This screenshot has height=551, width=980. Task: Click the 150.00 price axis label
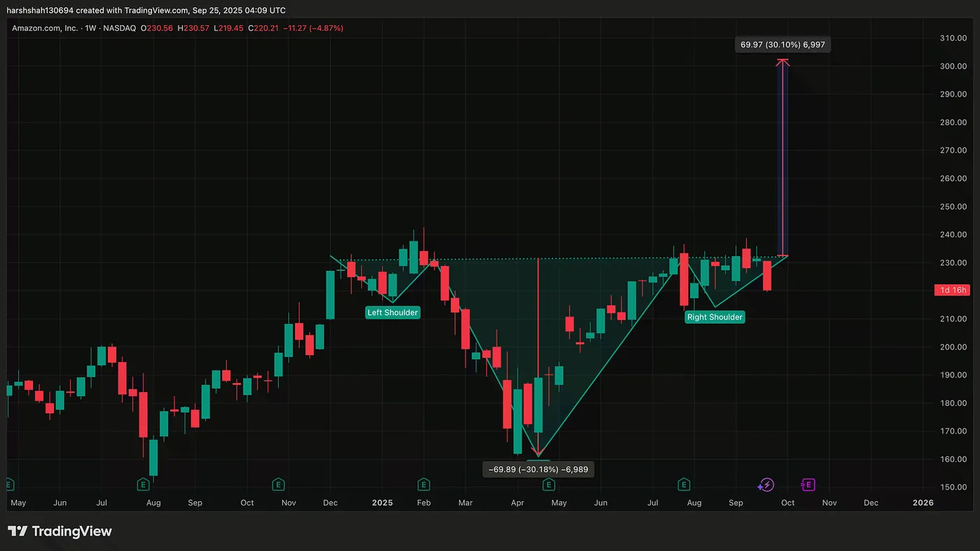point(953,487)
